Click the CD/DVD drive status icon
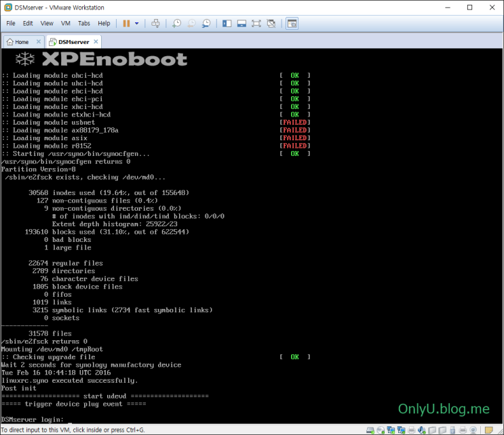This screenshot has width=504, height=435. click(x=381, y=430)
